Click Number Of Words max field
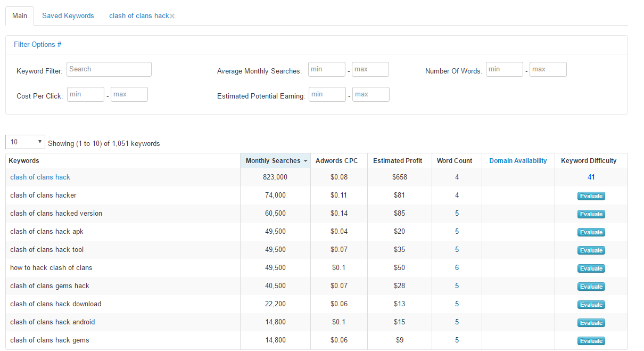This screenshot has width=644, height=351. [548, 69]
